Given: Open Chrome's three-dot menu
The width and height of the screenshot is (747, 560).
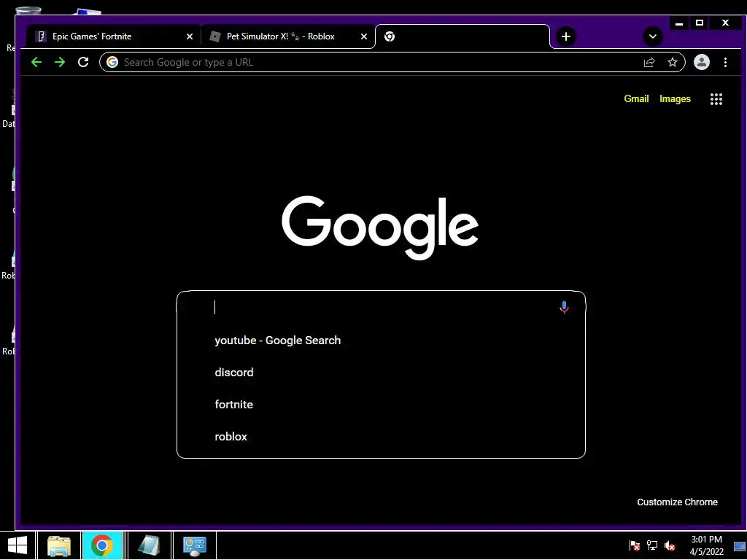Looking at the screenshot, I should 725,62.
